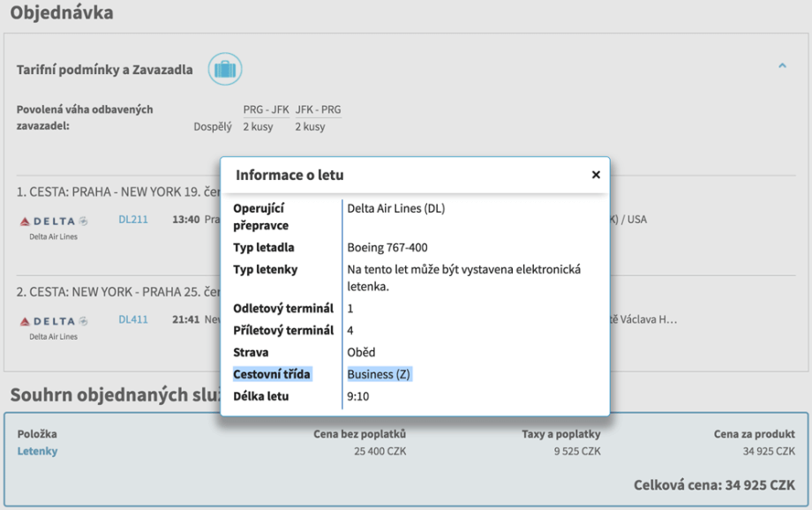Viewport: 812px width, 510px height.
Task: Click the suitcase baggage icon
Action: pos(225,69)
